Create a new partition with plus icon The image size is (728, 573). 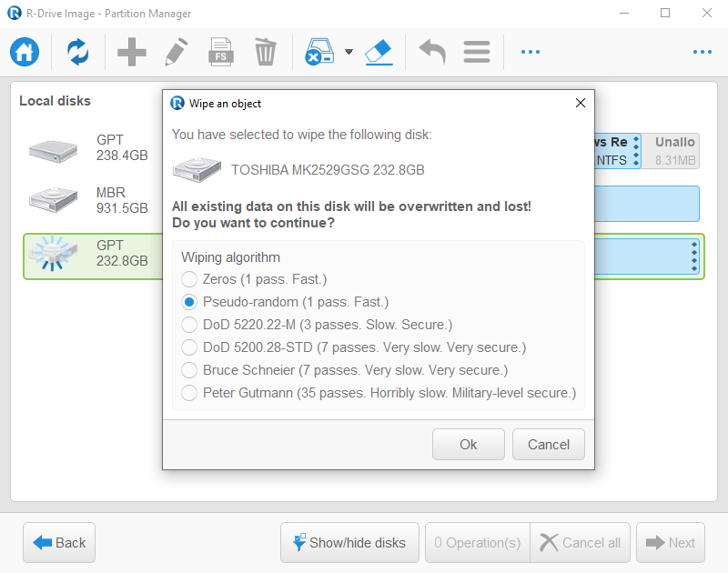(131, 52)
